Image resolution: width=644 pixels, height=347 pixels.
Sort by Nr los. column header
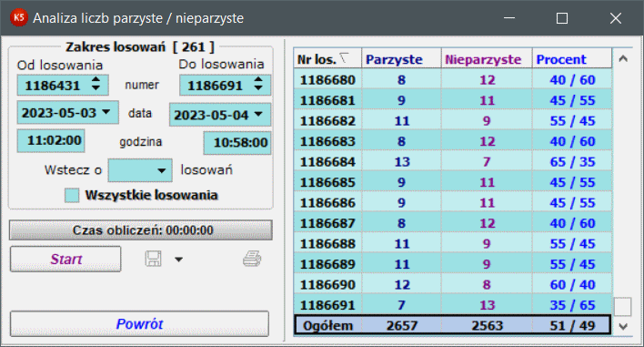[x=327, y=59]
